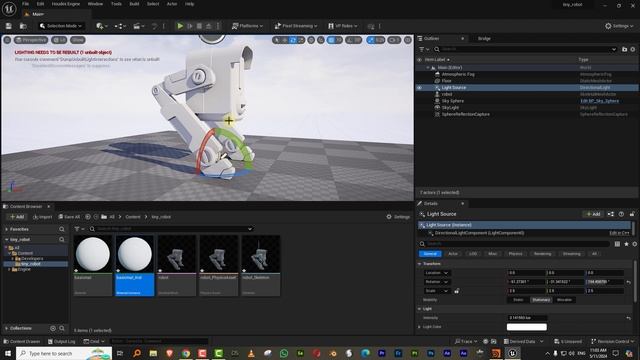640x360 pixels.
Task: Collapse the Transform section
Action: click(419, 264)
